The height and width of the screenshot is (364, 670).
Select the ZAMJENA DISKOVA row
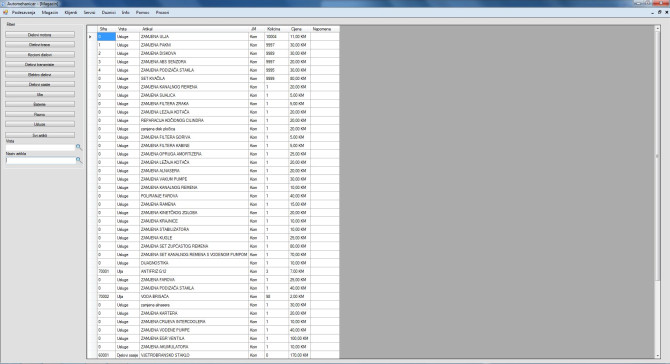tap(213, 53)
